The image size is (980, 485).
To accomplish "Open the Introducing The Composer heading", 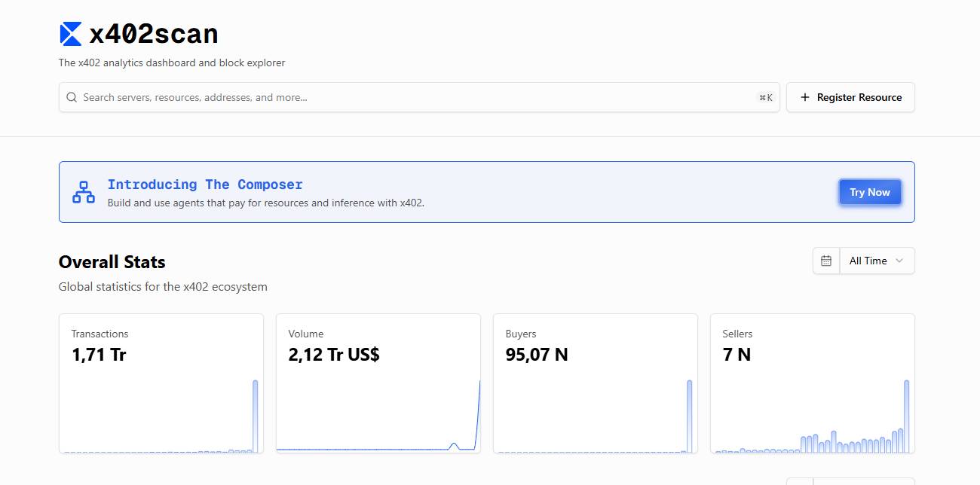I will (x=205, y=185).
